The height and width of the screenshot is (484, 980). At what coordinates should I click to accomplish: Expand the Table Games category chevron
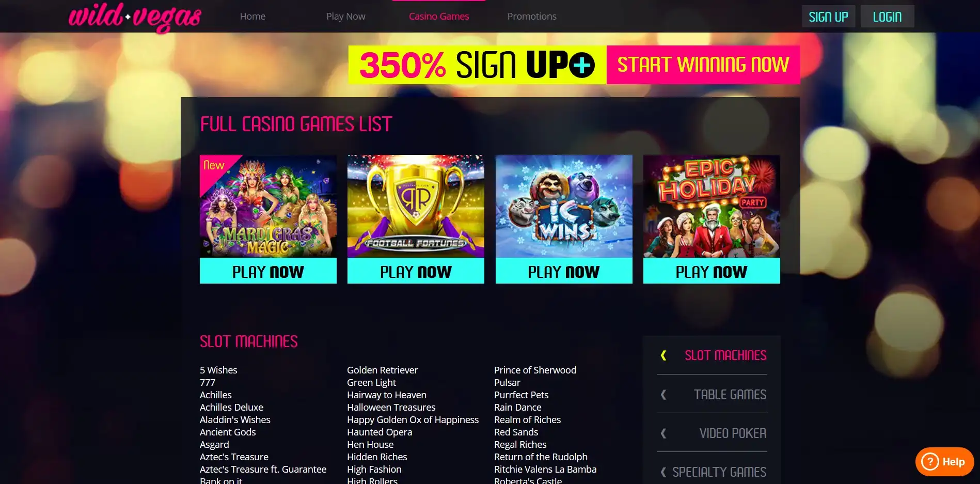(x=663, y=395)
